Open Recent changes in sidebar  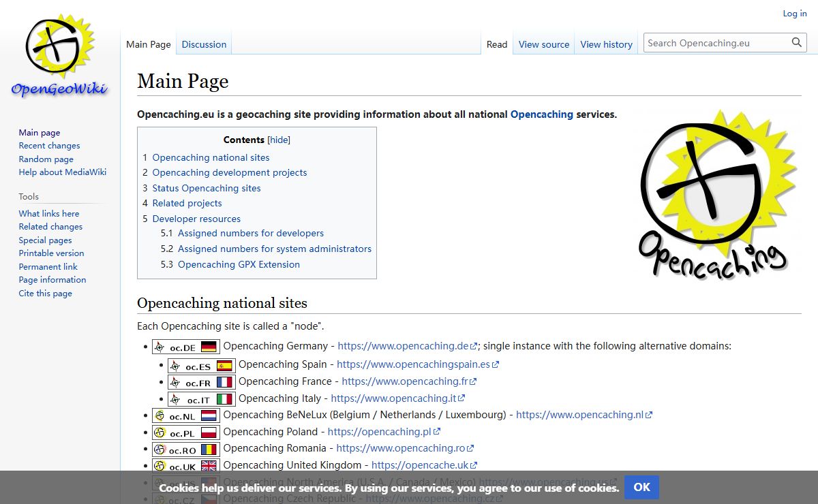pyautogui.click(x=49, y=146)
